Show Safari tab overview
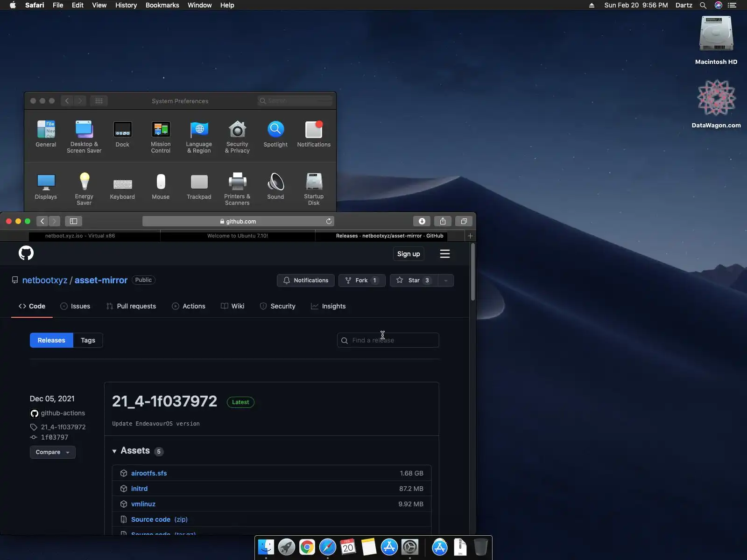Viewport: 747px width, 560px height. pos(464,221)
